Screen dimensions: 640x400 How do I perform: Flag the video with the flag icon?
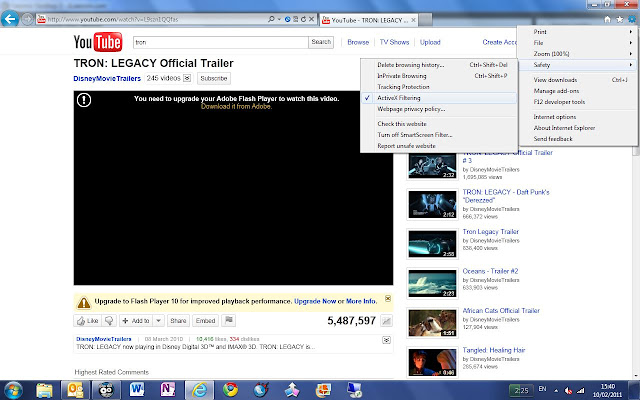click(x=229, y=320)
